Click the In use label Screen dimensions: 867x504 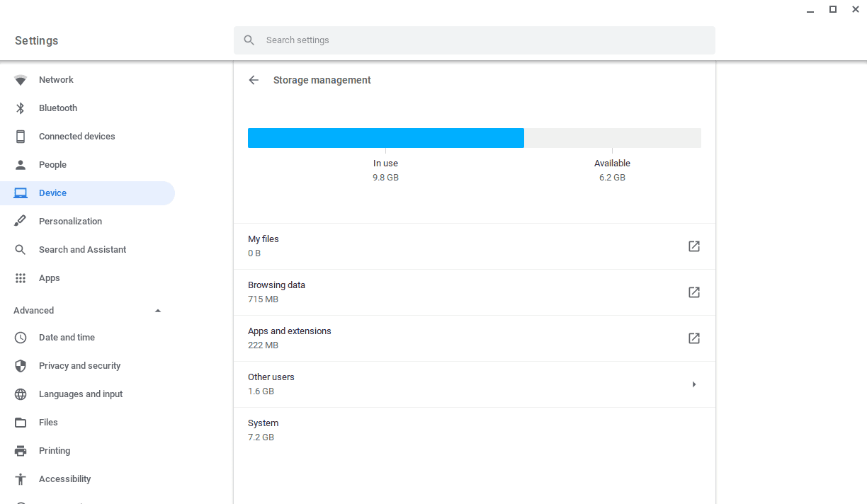coord(385,164)
